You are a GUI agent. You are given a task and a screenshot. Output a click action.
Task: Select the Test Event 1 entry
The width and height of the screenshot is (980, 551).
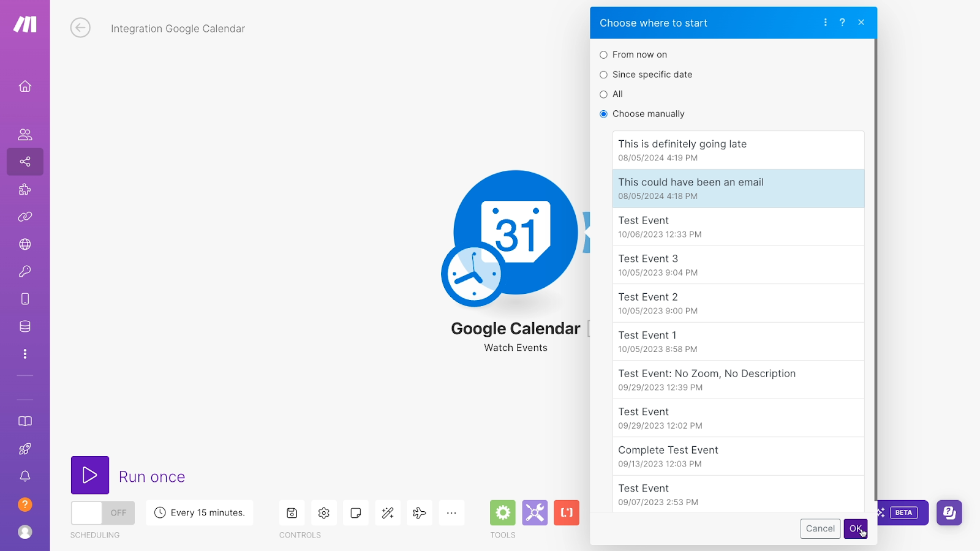click(738, 342)
